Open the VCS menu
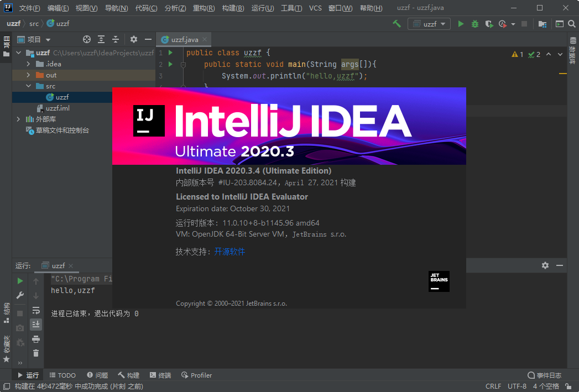 coord(315,8)
